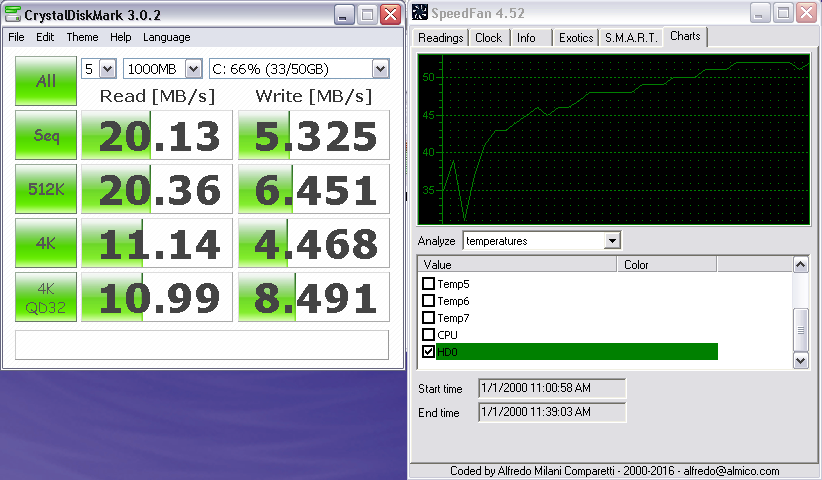
Task: Start the Seq sequential test
Action: [46, 135]
